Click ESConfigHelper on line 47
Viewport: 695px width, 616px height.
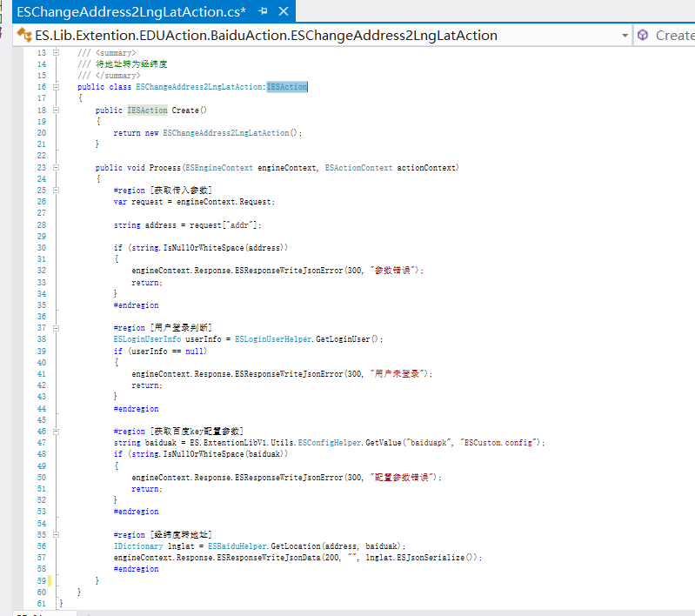coord(330,443)
